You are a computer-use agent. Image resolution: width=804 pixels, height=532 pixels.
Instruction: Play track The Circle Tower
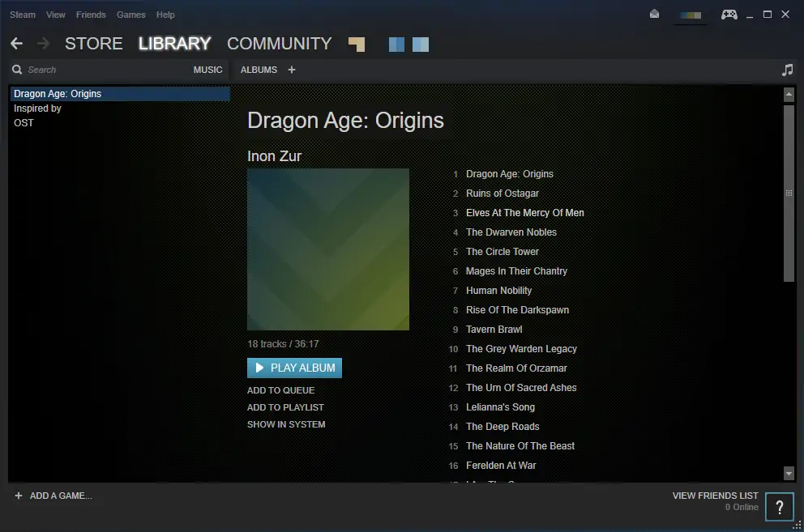[x=502, y=252]
